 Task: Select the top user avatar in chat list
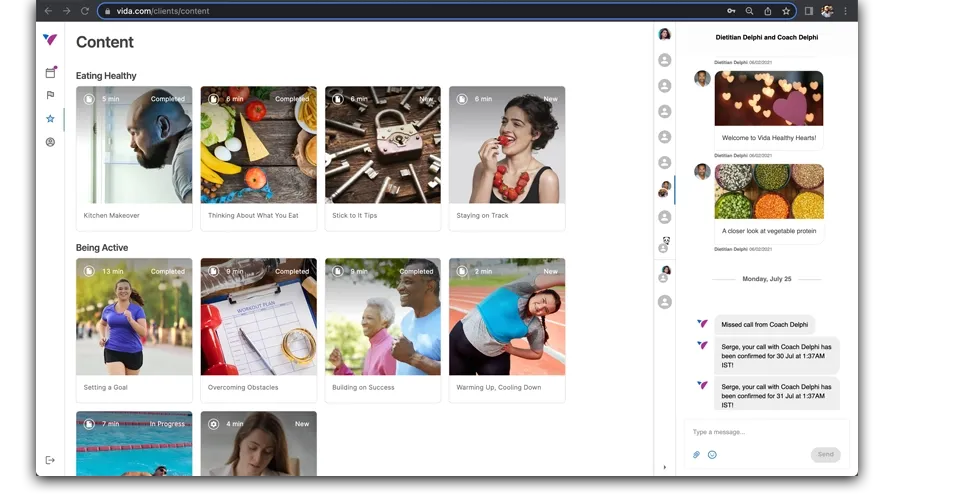point(664,34)
